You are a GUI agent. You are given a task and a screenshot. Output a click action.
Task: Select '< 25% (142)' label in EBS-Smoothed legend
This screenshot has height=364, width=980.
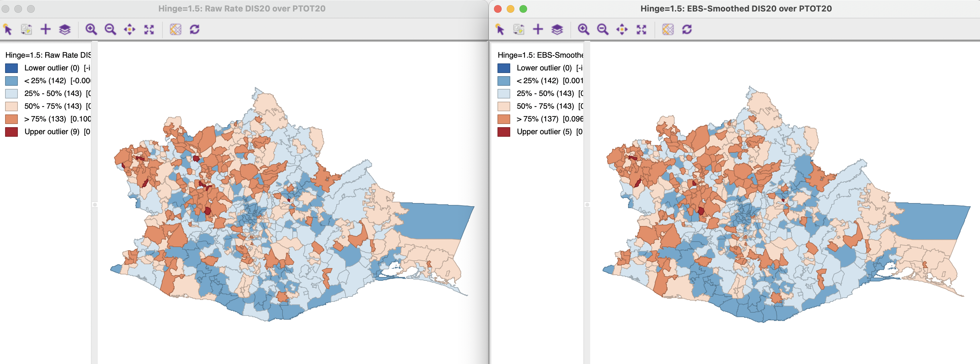(537, 81)
